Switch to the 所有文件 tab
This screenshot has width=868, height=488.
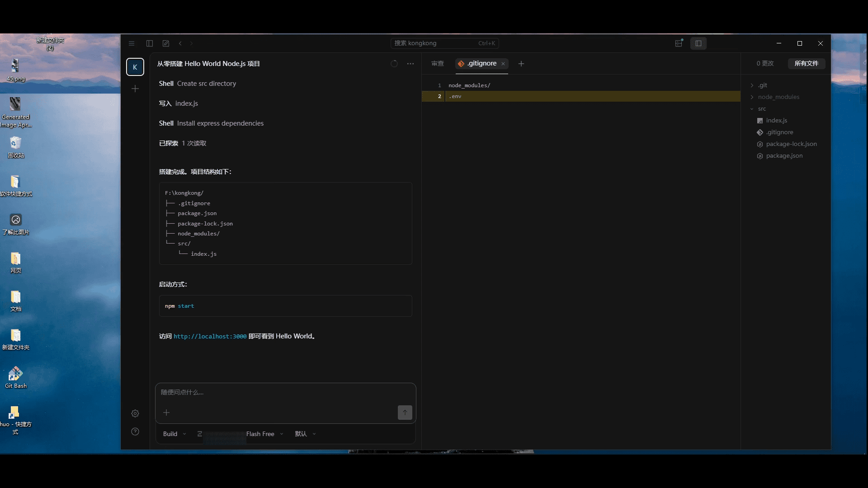(x=807, y=64)
